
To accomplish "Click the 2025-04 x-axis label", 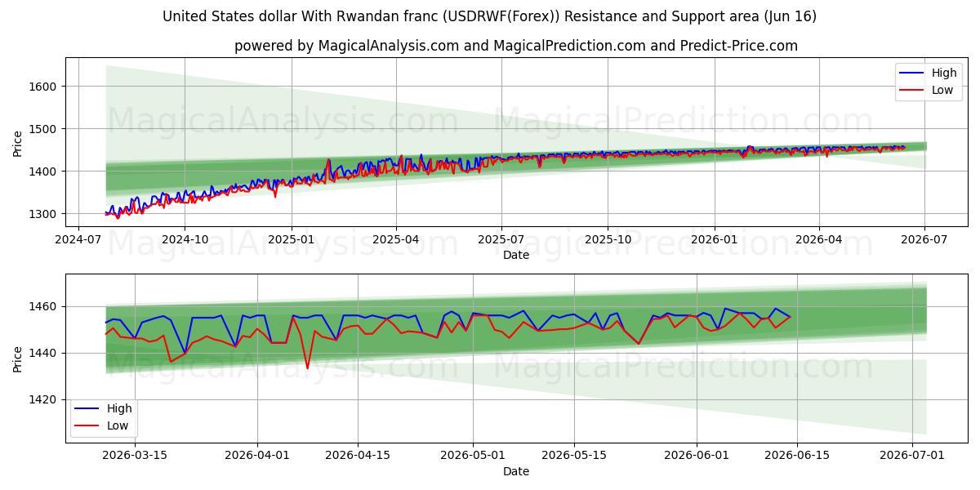I will 396,239.
